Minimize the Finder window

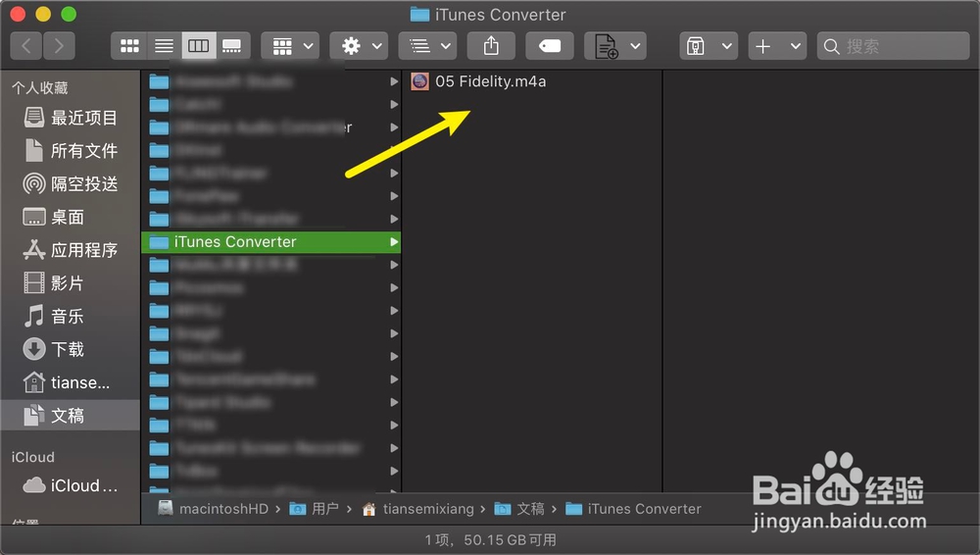tap(43, 14)
